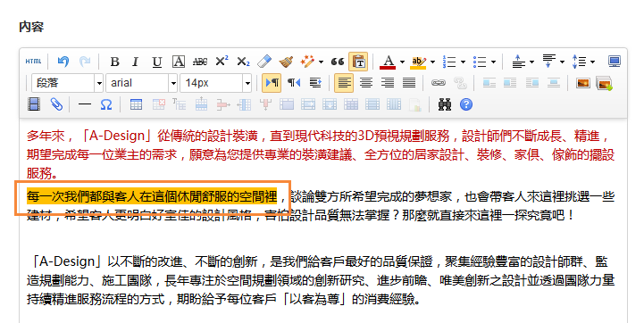Toggle bold formatting

(x=114, y=62)
